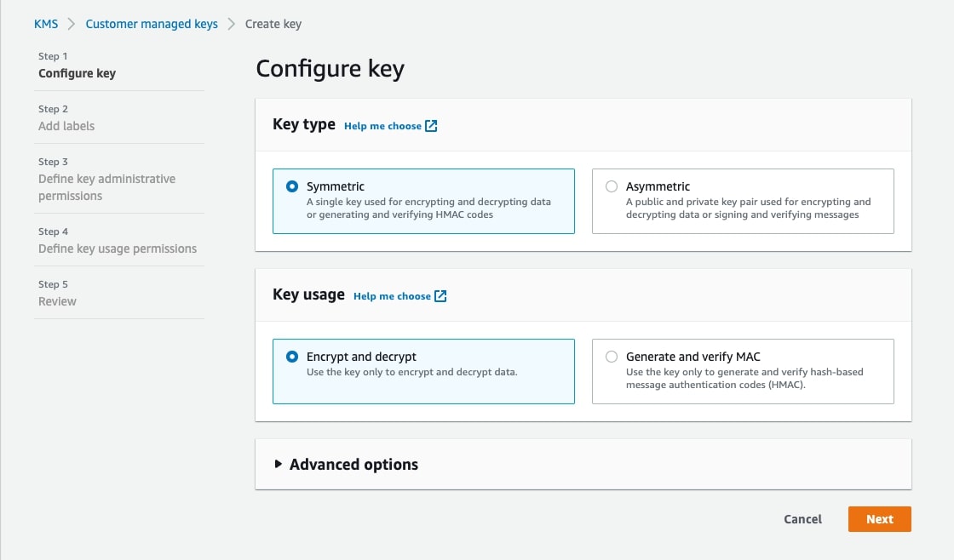This screenshot has height=560, width=954.
Task: Click the Advanced options disclosure triangle
Action: tap(278, 465)
